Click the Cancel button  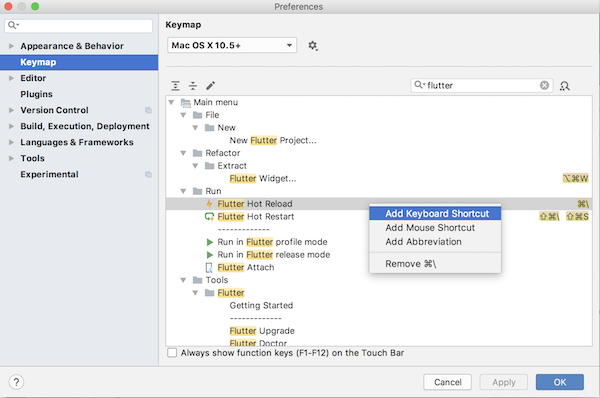click(x=447, y=382)
